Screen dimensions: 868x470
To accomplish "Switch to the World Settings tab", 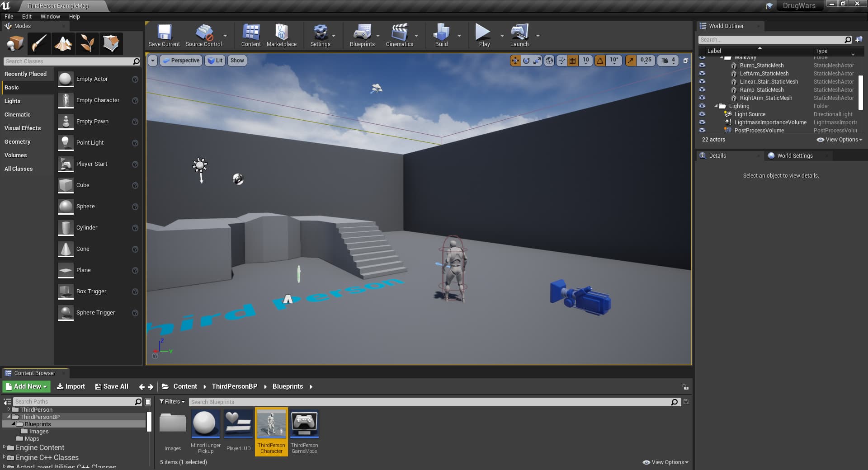I will coord(794,156).
